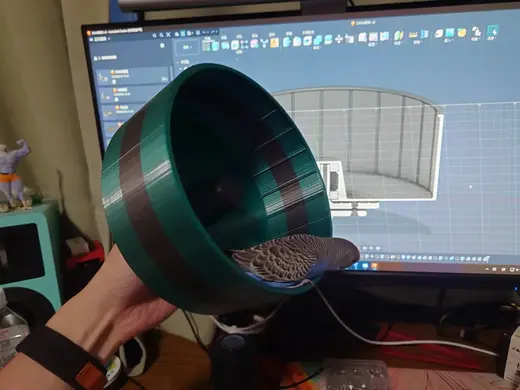This screenshot has height=390, width=520.
Task: Open the first file entry in the data panel
Action: coord(133,76)
